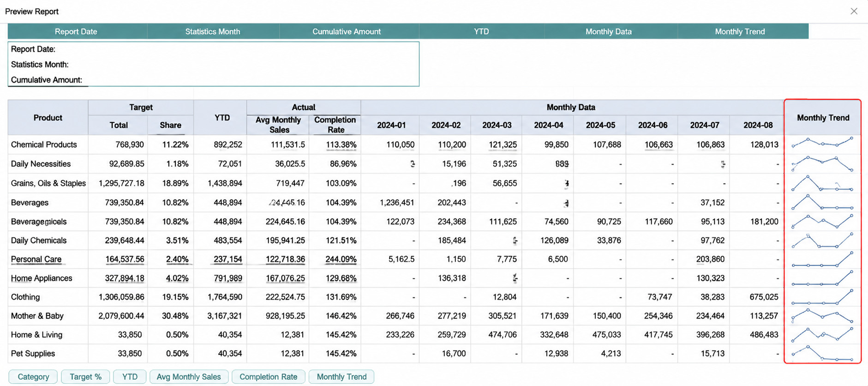Open the Home Appliances trend sparkline
868x386 pixels.
[822, 278]
